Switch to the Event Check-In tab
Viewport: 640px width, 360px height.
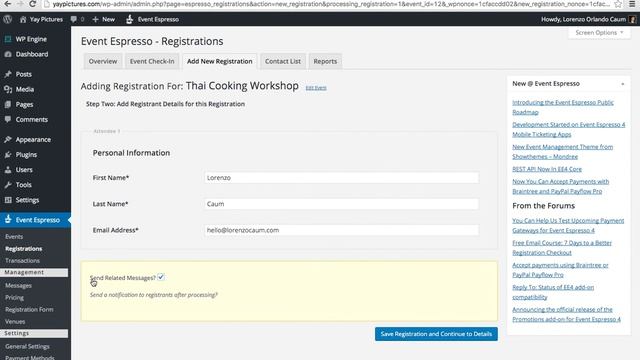[x=152, y=61]
